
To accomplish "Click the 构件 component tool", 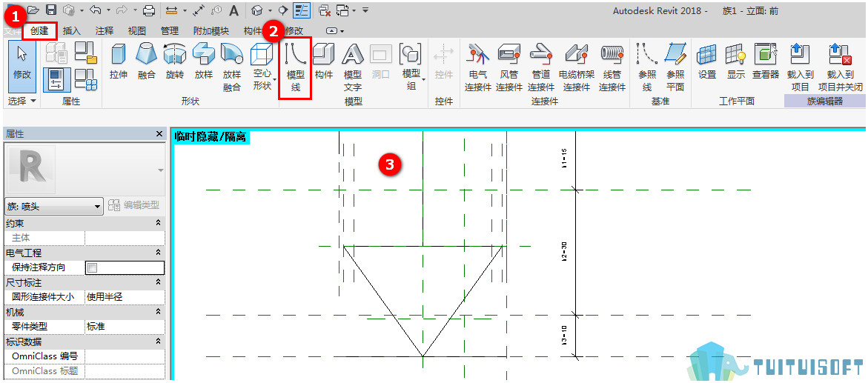I will tap(323, 61).
